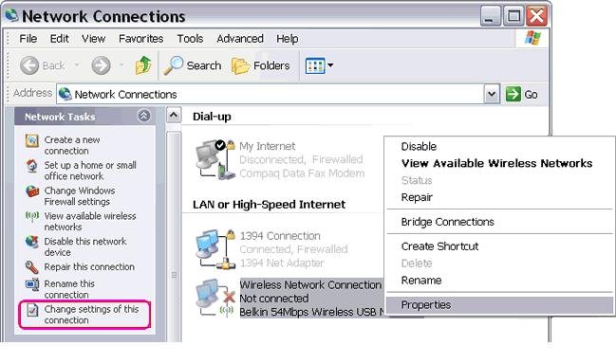Image resolution: width=616 pixels, height=364 pixels.
Task: Click the Repair this connection wrench icon
Action: tap(32, 267)
